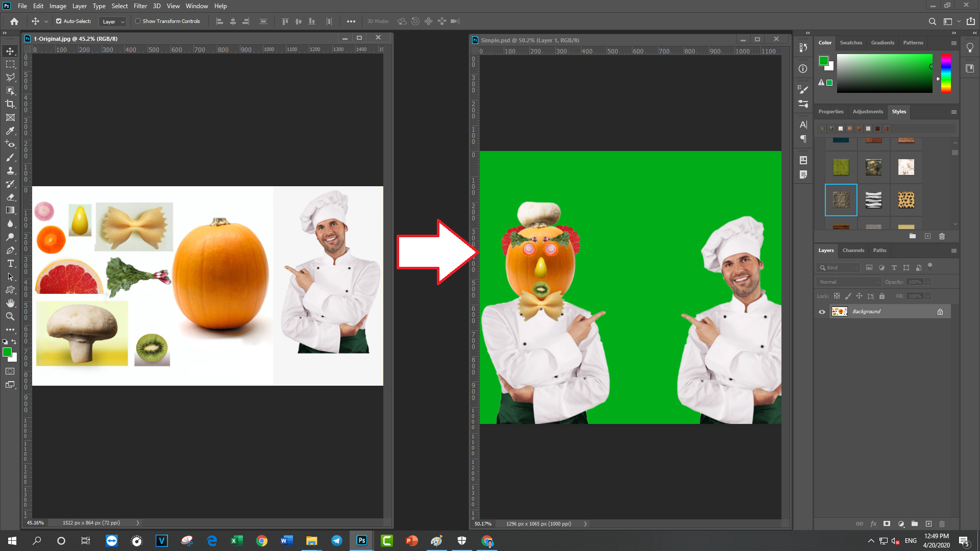Open the Filter menu
The width and height of the screenshot is (980, 551).
pyautogui.click(x=140, y=6)
